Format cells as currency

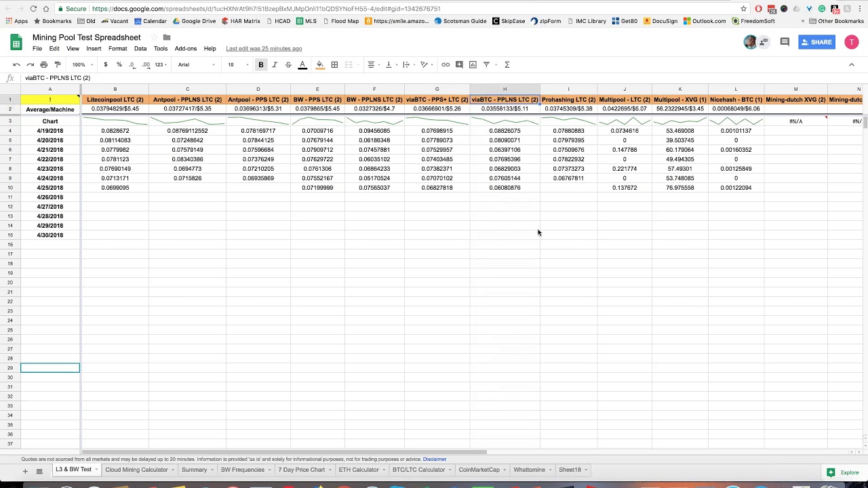click(105, 64)
